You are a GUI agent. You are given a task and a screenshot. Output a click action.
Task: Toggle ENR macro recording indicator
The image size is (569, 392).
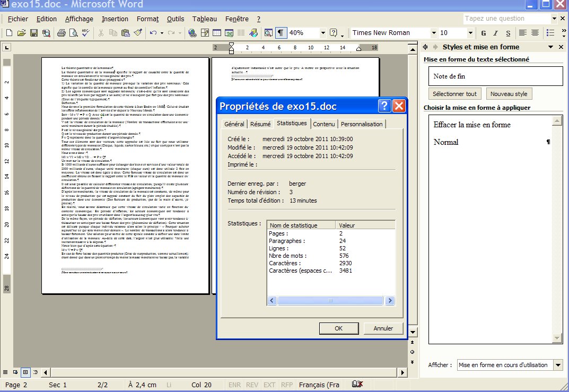234,385
